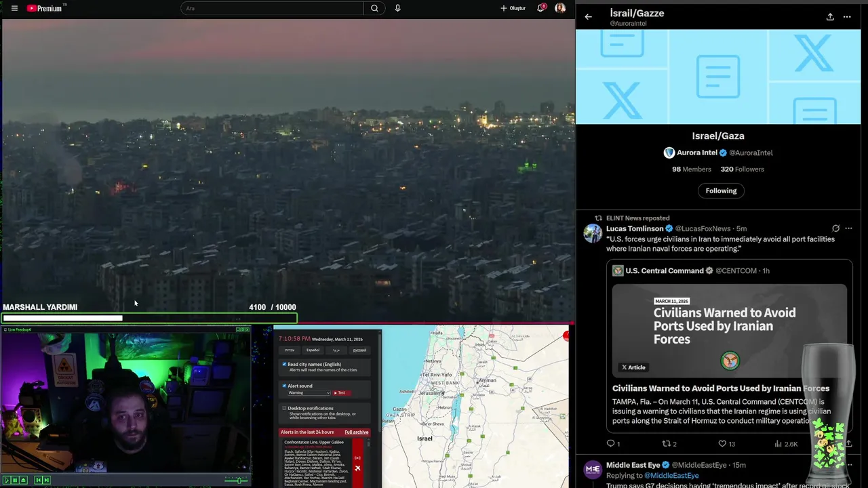Start voice search with the microphone icon
868x488 pixels.
click(x=397, y=8)
